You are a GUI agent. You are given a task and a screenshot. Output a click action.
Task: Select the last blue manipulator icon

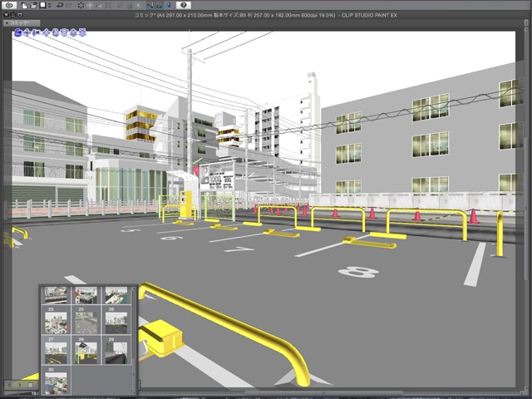pyautogui.click(x=81, y=32)
